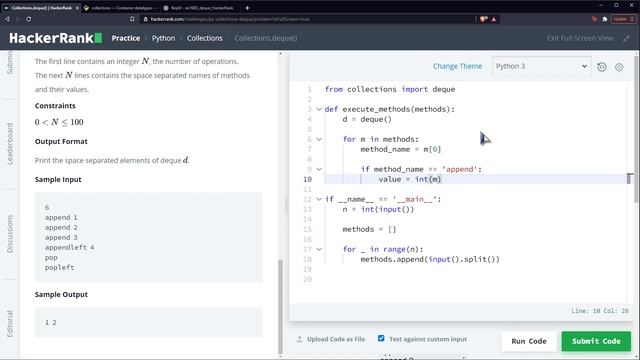This screenshot has width=640, height=360.
Task: Go to Python breadcrumb link
Action: pyautogui.click(x=163, y=38)
